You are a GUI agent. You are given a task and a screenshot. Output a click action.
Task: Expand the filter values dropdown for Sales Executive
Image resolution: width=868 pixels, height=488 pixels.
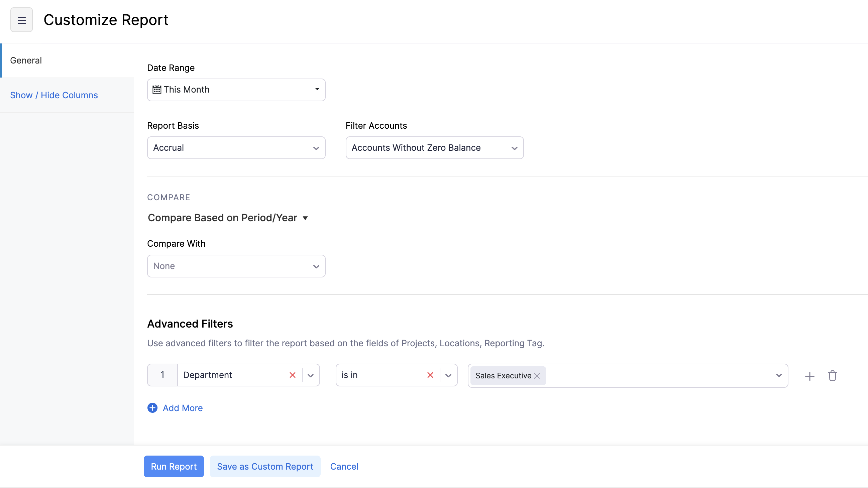pos(779,375)
